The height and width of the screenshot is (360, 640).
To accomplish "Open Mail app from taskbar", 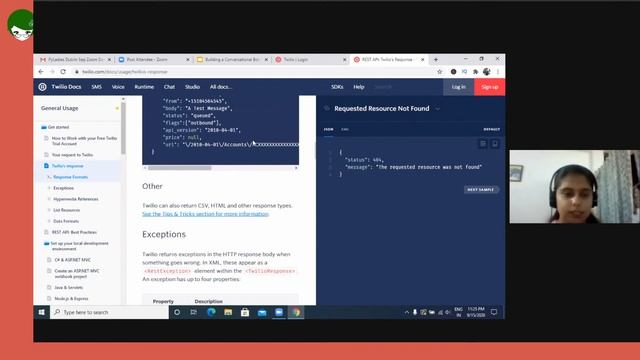I will pos(262,312).
